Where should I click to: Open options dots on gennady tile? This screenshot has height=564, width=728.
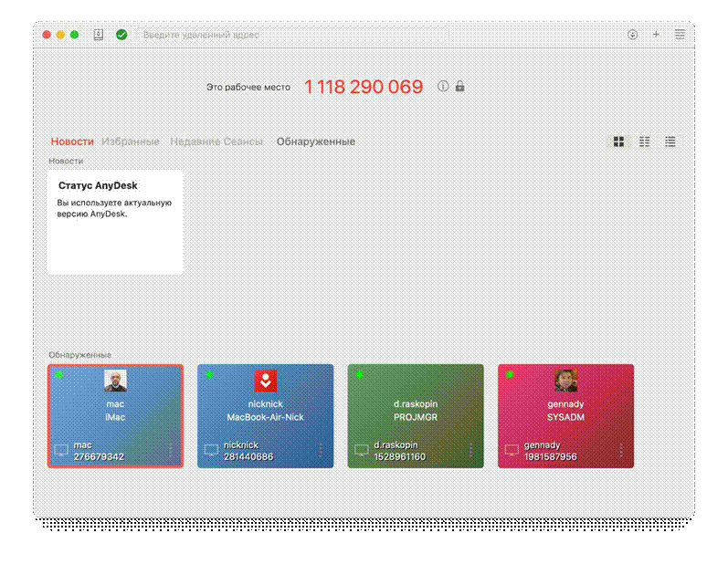(621, 450)
